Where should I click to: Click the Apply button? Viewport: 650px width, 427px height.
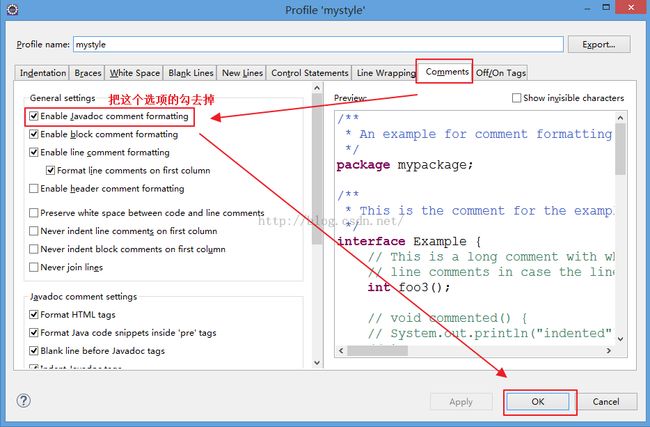point(461,401)
